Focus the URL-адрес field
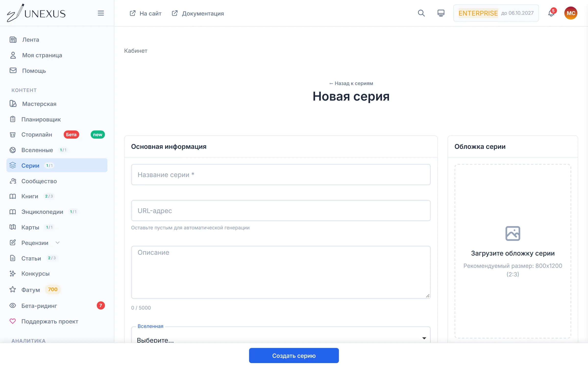Screen dimensions: 588x368 pos(281,210)
